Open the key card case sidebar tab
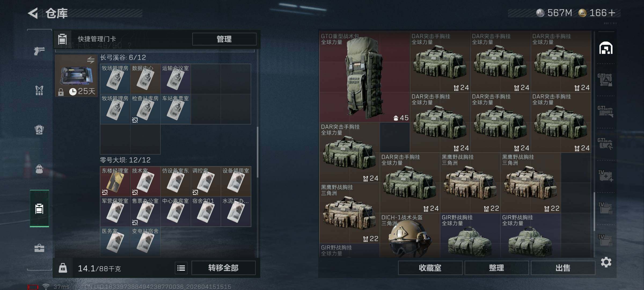The image size is (644, 290). [x=39, y=208]
